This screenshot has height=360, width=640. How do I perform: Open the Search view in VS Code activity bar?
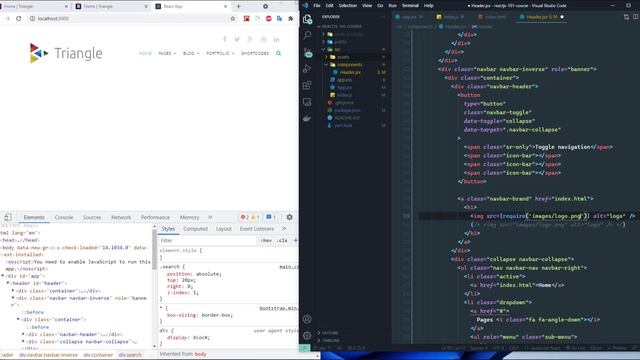[307, 35]
